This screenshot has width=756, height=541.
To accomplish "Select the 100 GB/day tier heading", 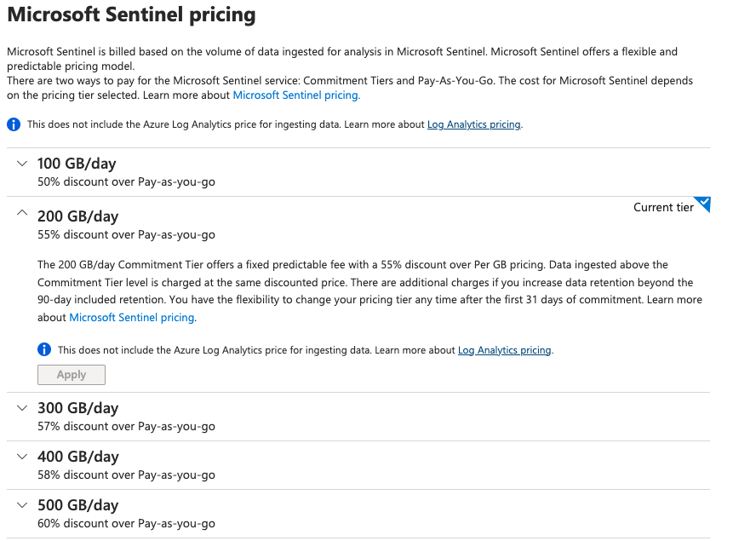I will coord(77,164).
